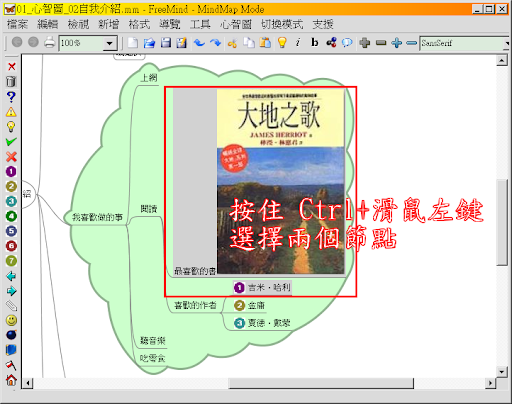This screenshot has height=404, width=512.
Task: Open the 檢視 menu
Action: point(78,24)
